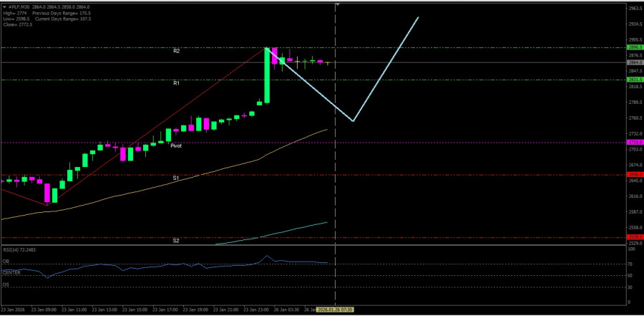Click the 'Low= 2598.5' label
The image size is (644, 316).
(x=16, y=19)
